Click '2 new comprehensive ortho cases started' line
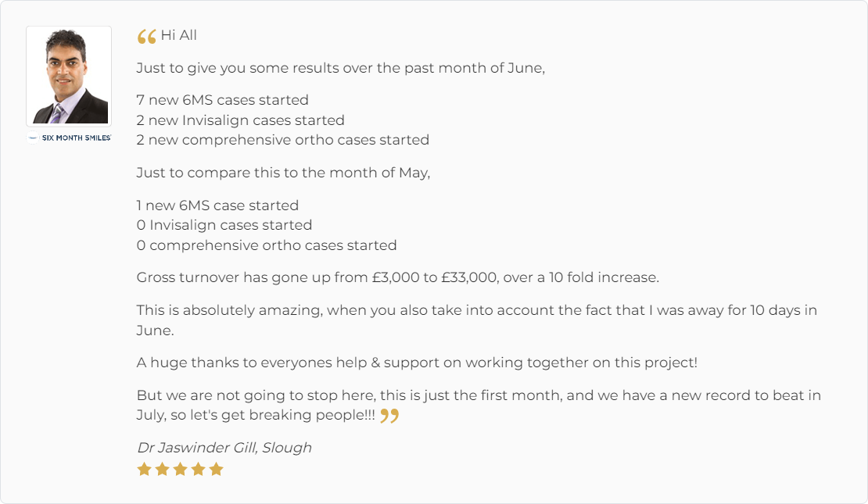This screenshot has width=868, height=504. coord(283,140)
